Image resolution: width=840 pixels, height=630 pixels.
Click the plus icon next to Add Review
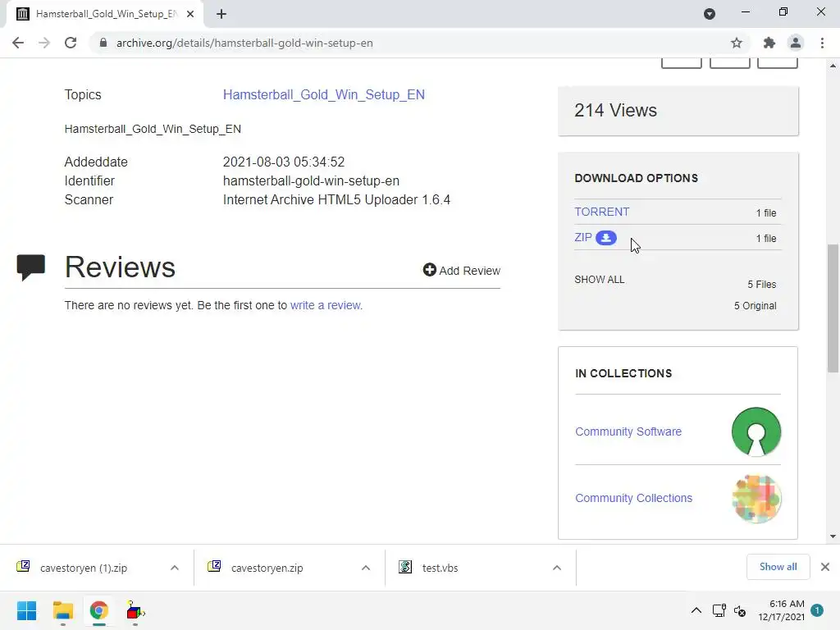click(x=429, y=269)
